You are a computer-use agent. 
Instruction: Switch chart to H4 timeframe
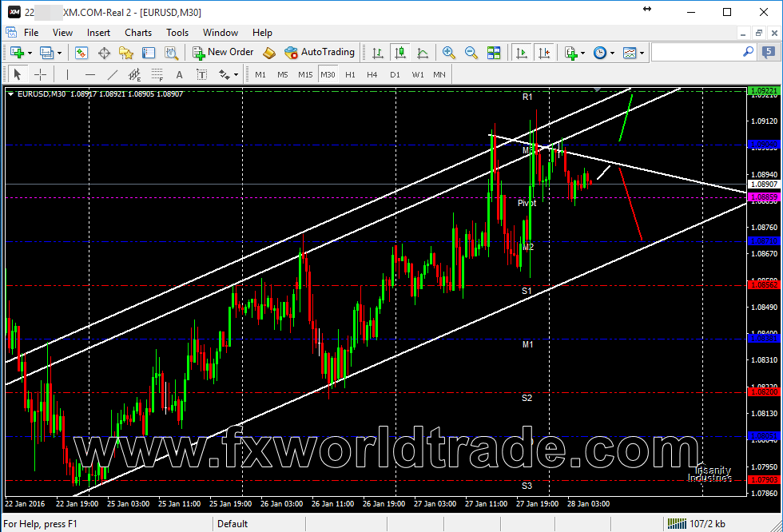coord(372,74)
